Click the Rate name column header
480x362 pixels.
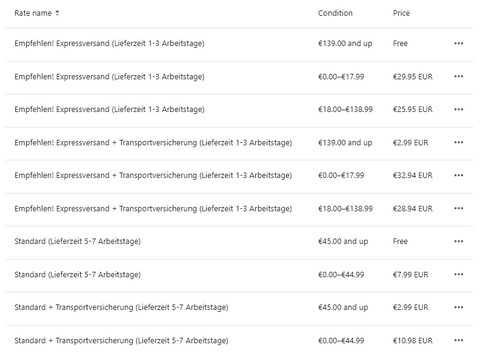[x=33, y=13]
